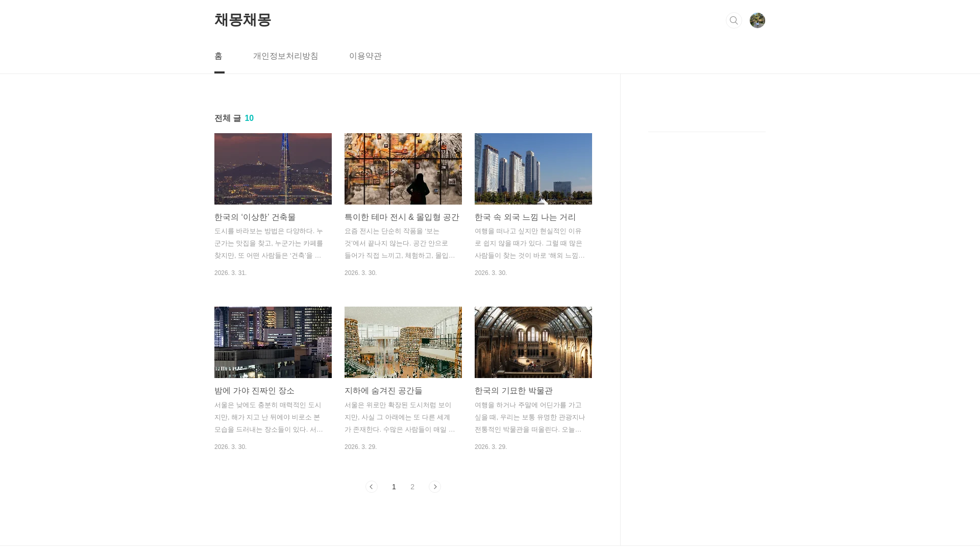
Task: Click excerpt starting 서울은 낮에도 충분히
Action: pyautogui.click(x=269, y=417)
